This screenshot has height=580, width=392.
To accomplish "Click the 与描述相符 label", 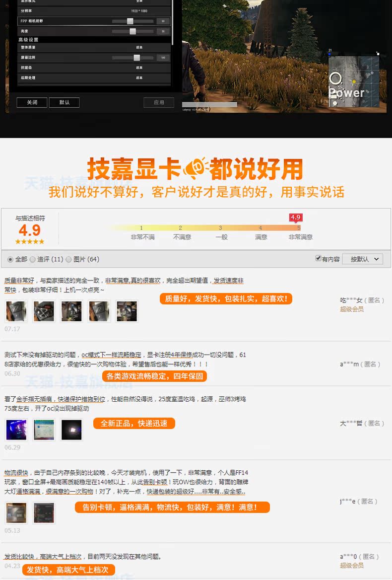I will (x=30, y=218).
